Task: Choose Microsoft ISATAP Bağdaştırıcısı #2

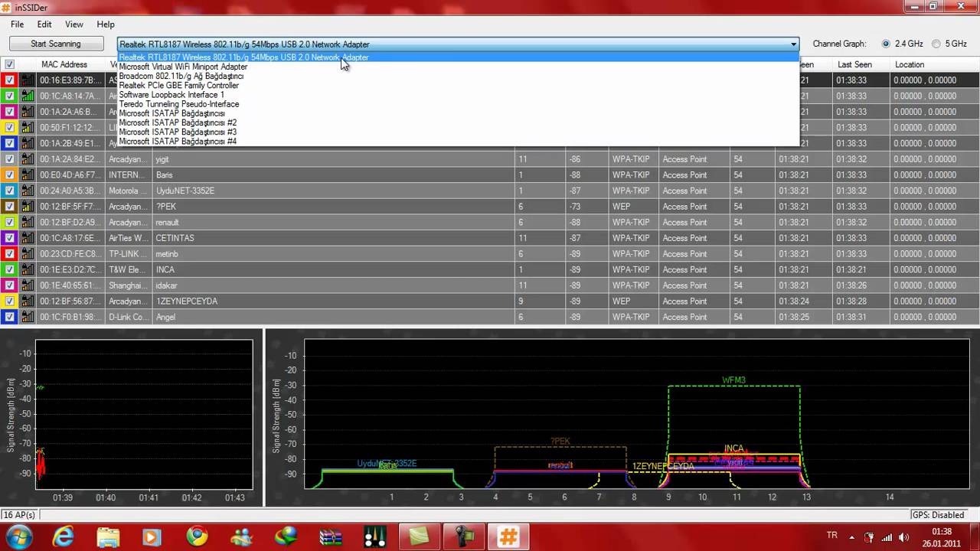Action: (458, 122)
